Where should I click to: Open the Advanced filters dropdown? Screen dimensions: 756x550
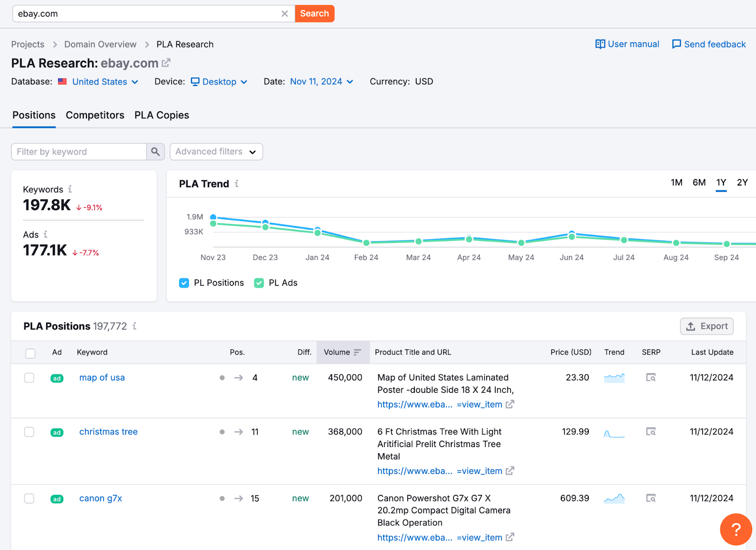point(216,152)
